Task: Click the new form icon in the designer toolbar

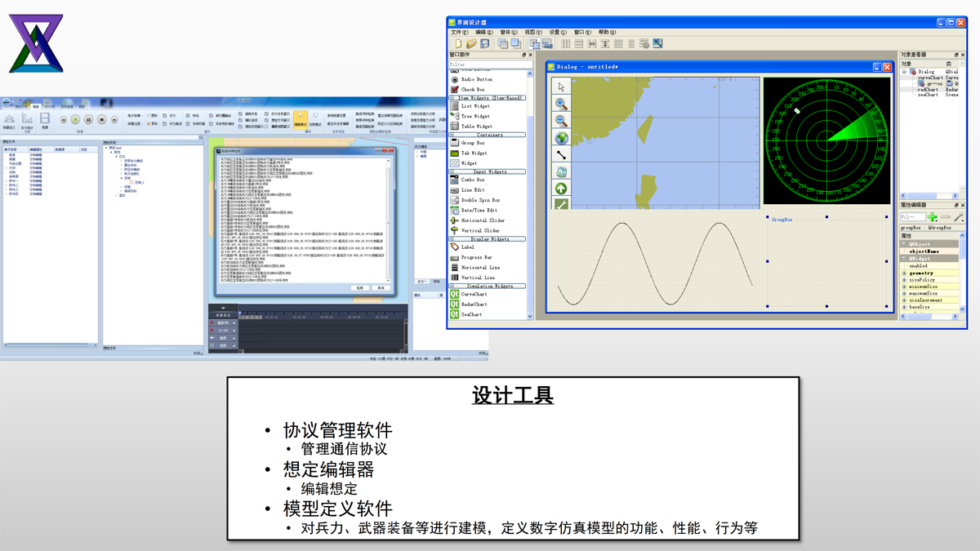Action: tap(457, 43)
